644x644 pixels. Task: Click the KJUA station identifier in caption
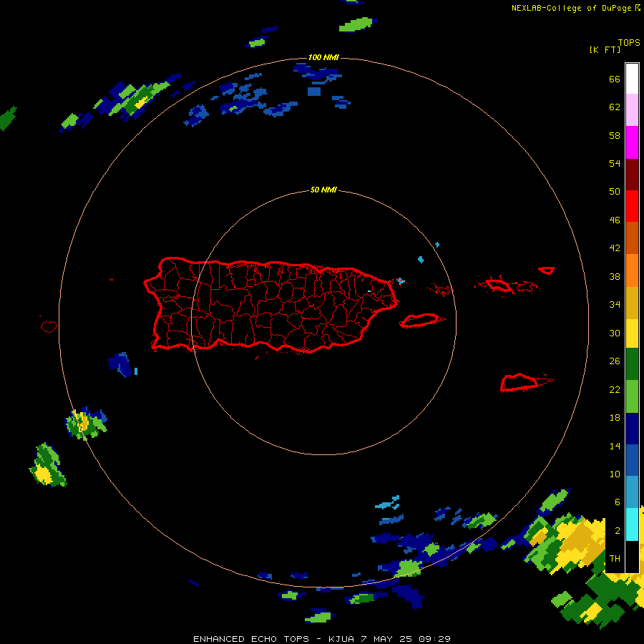(342, 639)
